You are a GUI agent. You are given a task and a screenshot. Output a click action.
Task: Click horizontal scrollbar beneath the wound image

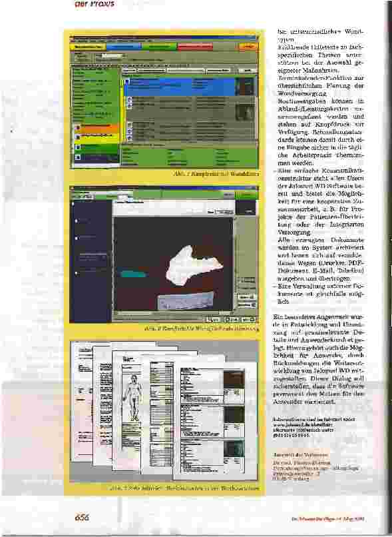click(173, 312)
